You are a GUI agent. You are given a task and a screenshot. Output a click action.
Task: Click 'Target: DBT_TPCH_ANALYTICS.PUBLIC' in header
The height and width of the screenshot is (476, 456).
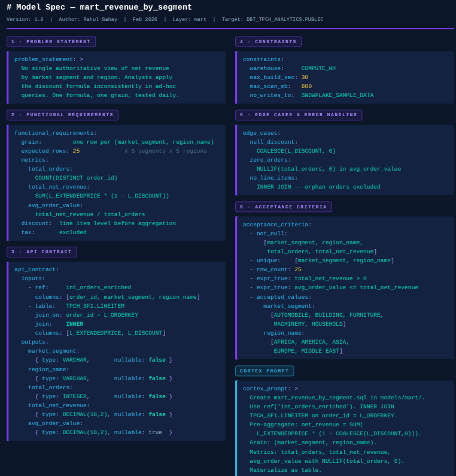(272, 19)
